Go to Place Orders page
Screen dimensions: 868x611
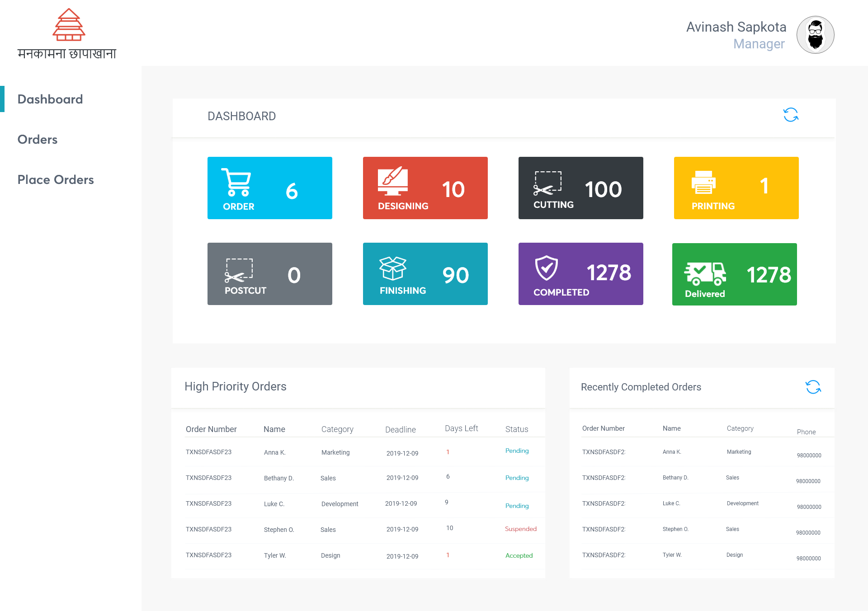coord(56,180)
